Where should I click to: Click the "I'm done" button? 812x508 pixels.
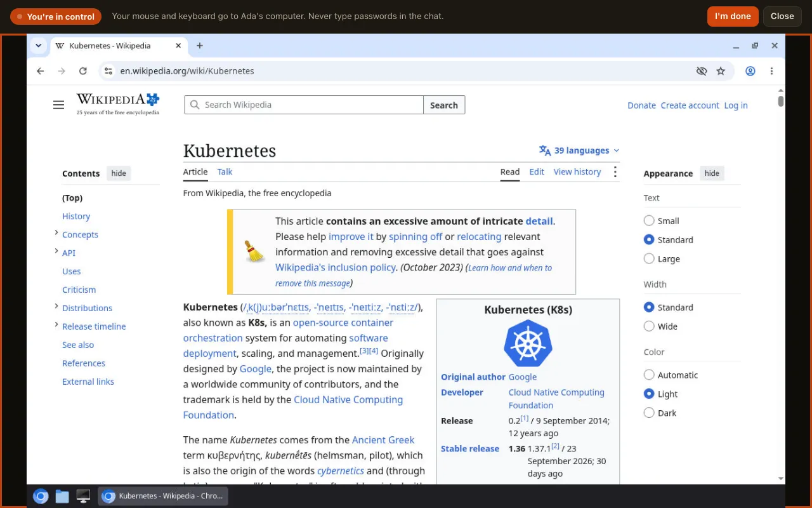[733, 17]
